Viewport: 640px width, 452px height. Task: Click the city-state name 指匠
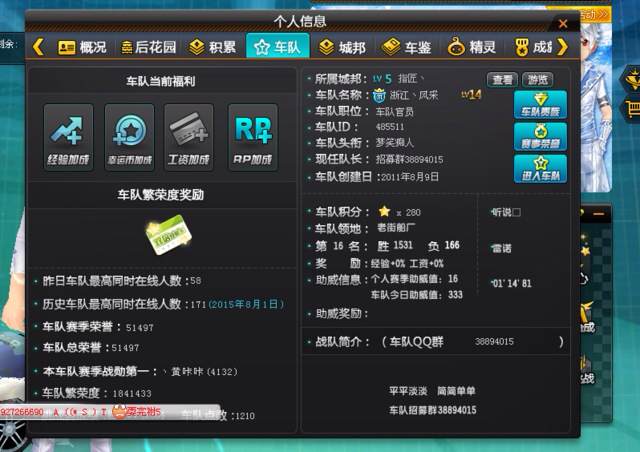pos(408,78)
